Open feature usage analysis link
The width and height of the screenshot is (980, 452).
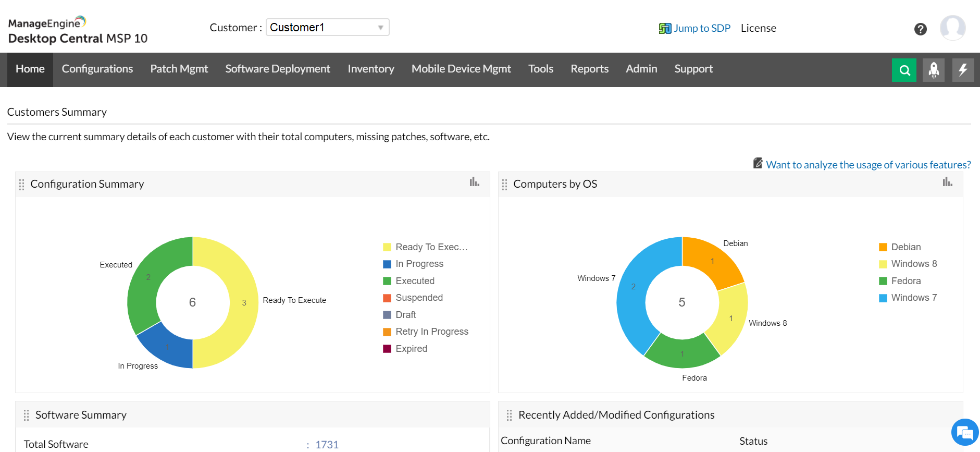pyautogui.click(x=868, y=165)
